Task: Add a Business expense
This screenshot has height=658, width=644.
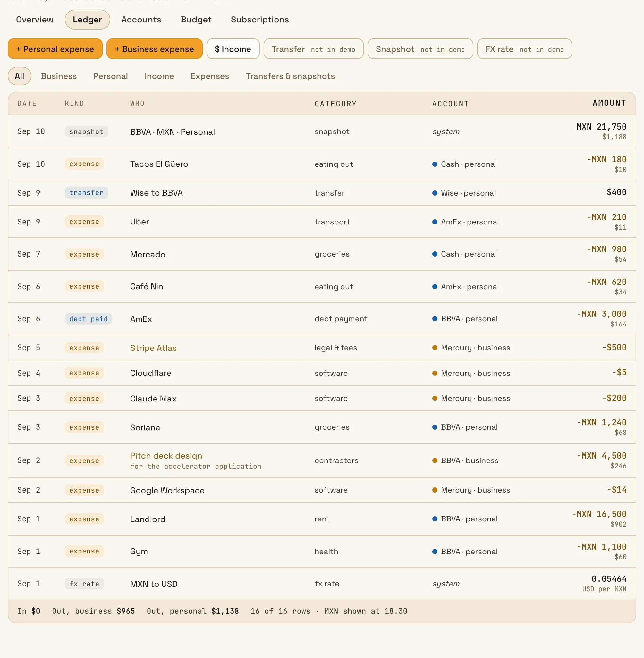Action: [154, 49]
